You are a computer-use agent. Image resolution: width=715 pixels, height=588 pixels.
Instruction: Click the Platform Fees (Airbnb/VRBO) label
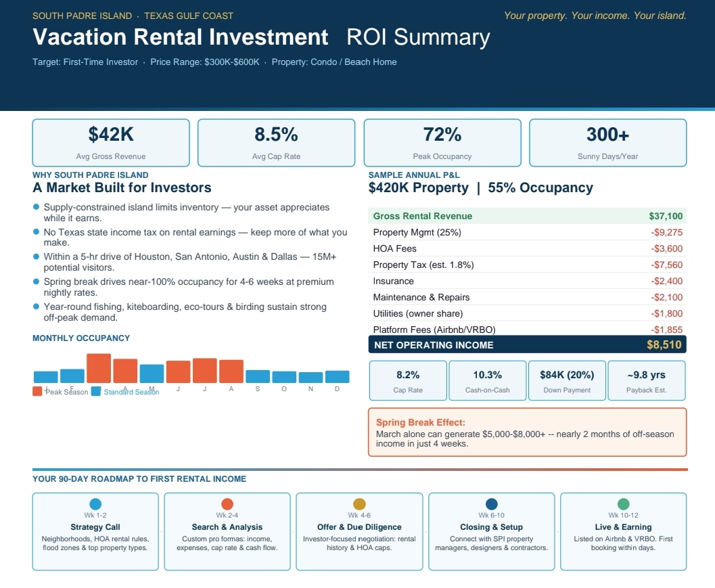coord(434,330)
